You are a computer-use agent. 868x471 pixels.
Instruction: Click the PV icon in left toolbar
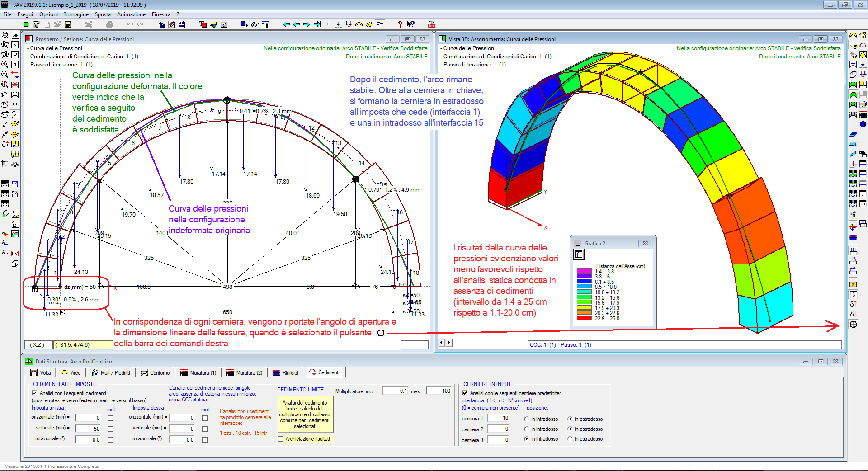click(x=15, y=254)
